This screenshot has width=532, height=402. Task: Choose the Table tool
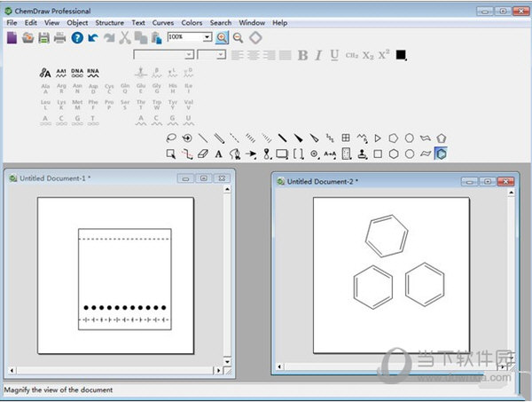pyautogui.click(x=346, y=138)
